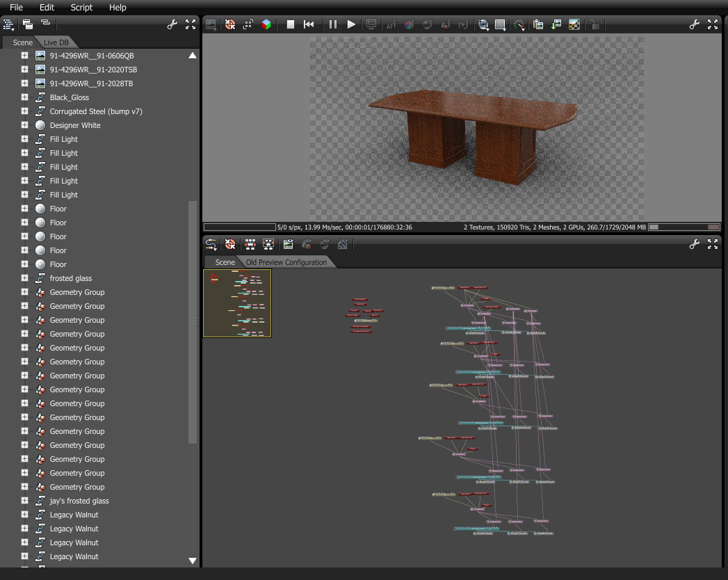728x580 pixels.
Task: Click the GPU memory usage bar
Action: coord(684,227)
